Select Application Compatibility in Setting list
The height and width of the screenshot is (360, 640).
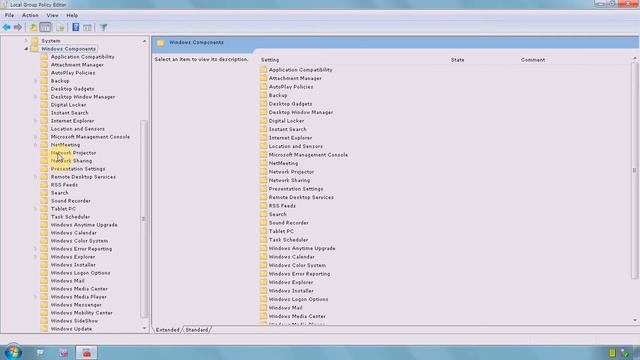tap(300, 70)
